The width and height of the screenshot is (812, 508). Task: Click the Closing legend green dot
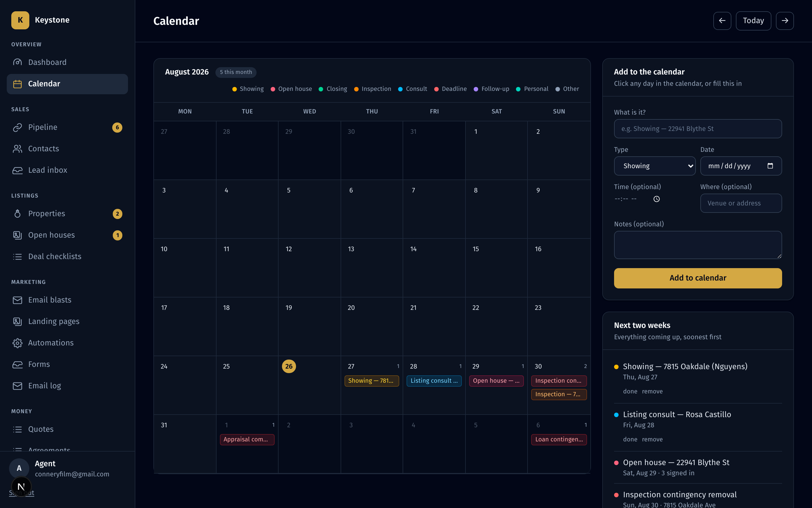(321, 89)
